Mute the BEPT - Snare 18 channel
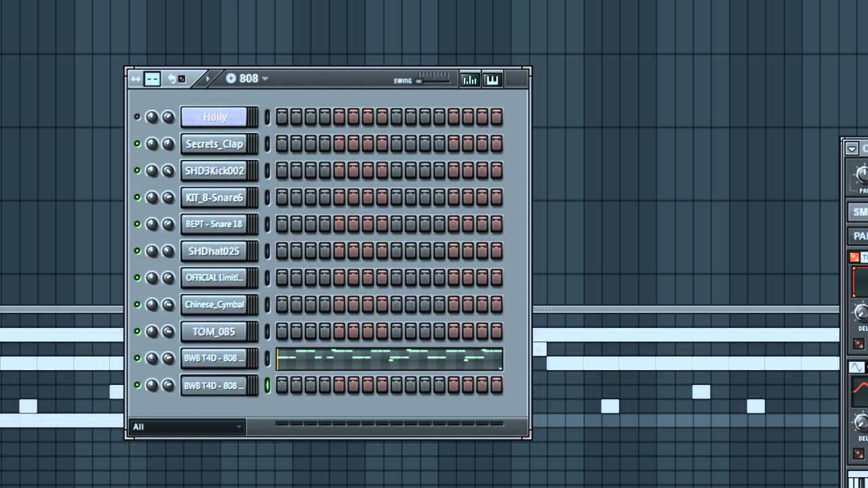This screenshot has width=868, height=488. [x=138, y=224]
